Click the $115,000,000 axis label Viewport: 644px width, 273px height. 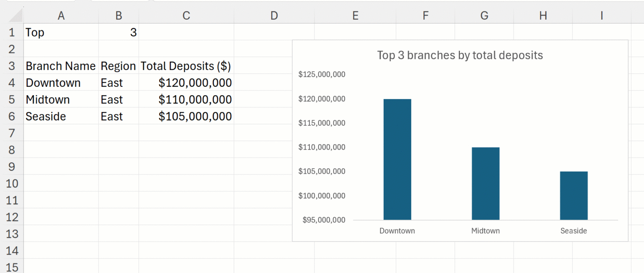click(322, 123)
